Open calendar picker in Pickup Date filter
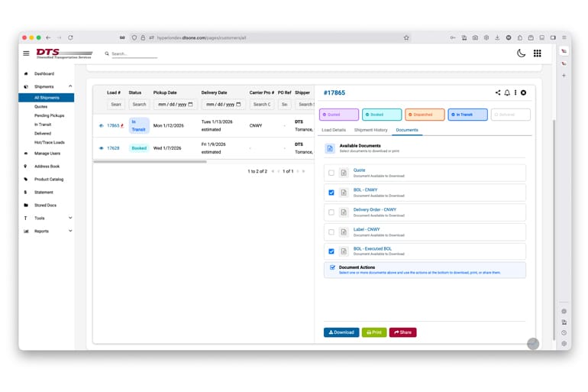This screenshot has height=392, width=588. tap(190, 104)
